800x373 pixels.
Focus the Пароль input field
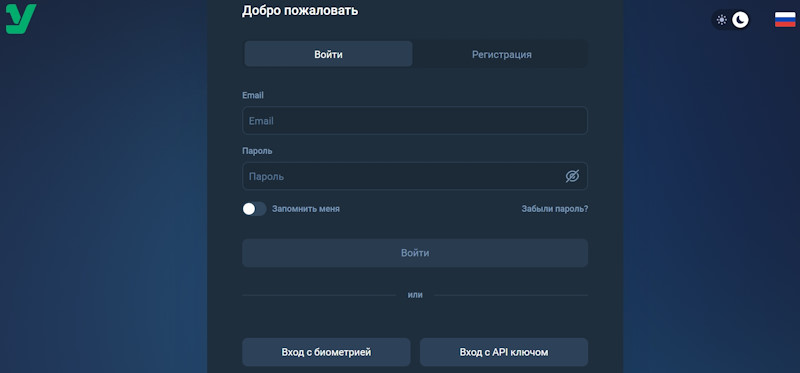pos(415,177)
